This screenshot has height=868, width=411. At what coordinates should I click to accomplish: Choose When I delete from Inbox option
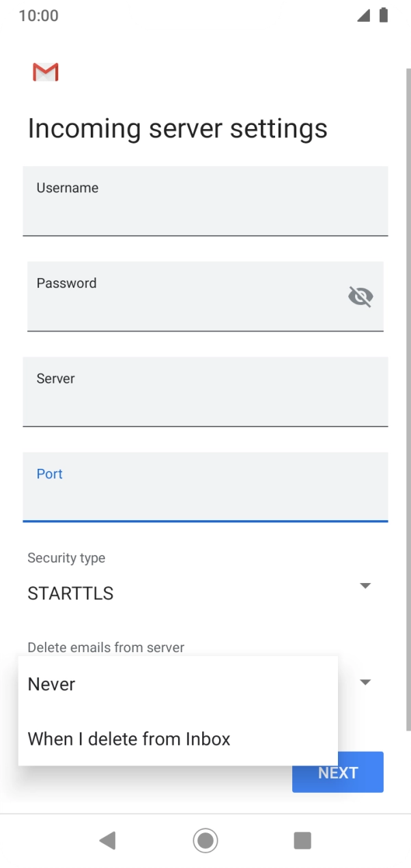[x=129, y=739]
